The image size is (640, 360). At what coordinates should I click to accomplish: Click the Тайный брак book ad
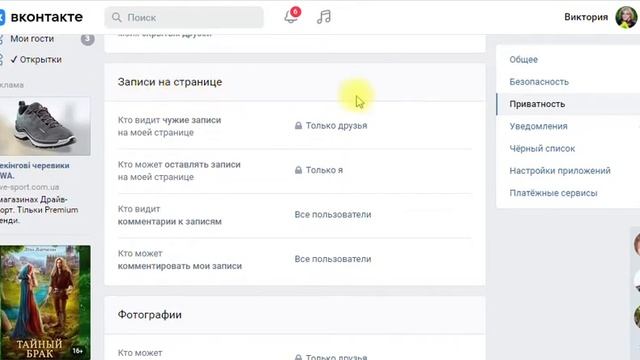click(45, 302)
